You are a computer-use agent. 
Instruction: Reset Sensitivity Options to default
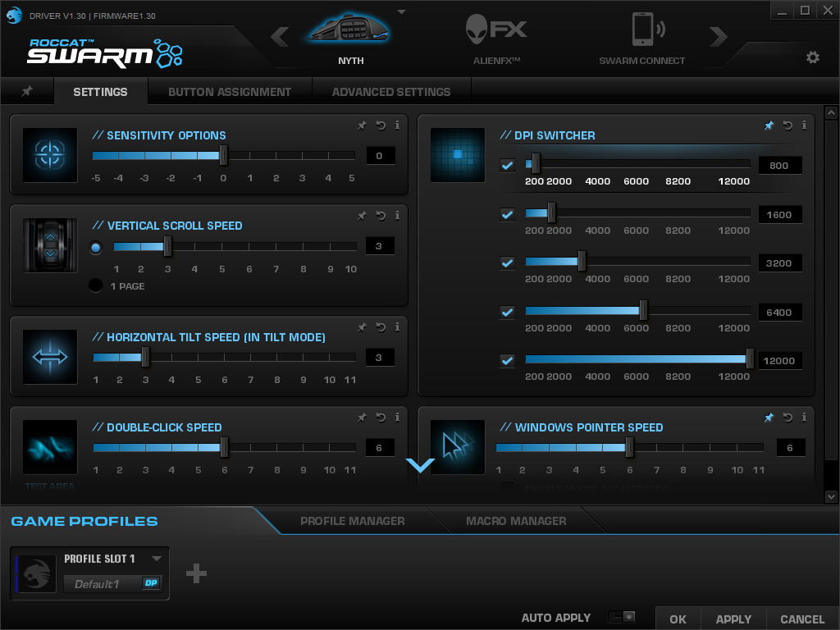pos(381,126)
